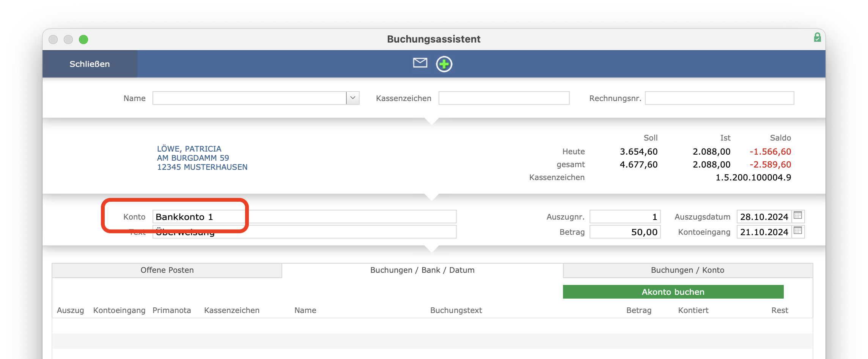Click the Heute Soll value 3.654,60
The image size is (868, 359).
pyautogui.click(x=638, y=152)
